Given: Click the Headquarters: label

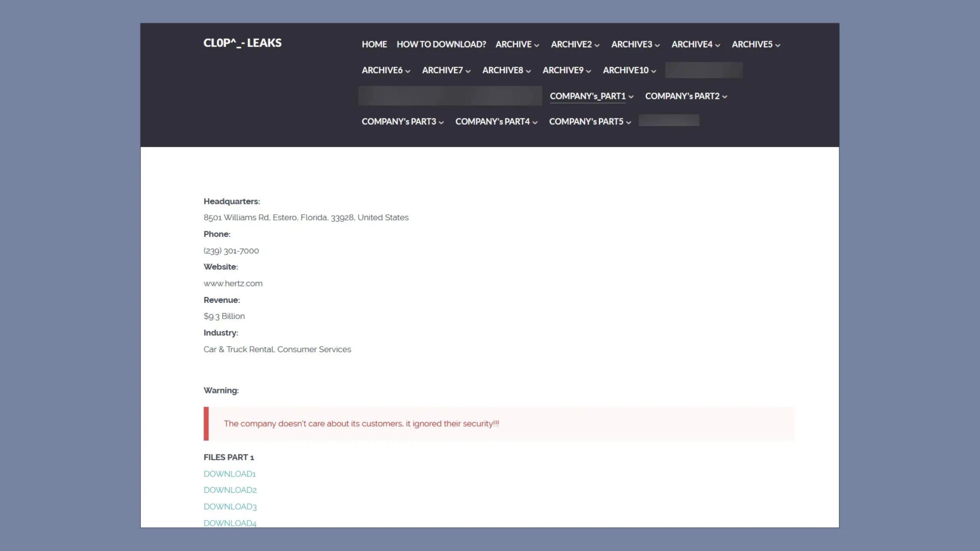Looking at the screenshot, I should coord(232,201).
